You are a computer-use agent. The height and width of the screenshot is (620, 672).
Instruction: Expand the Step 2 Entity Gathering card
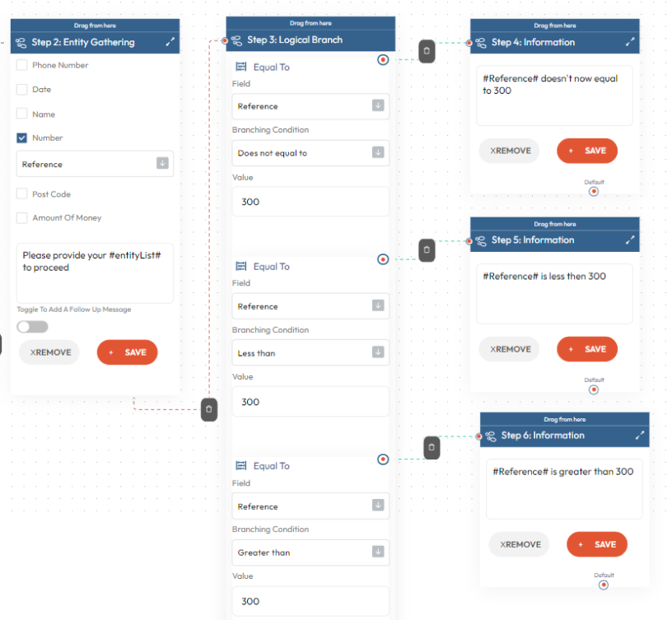(x=170, y=41)
